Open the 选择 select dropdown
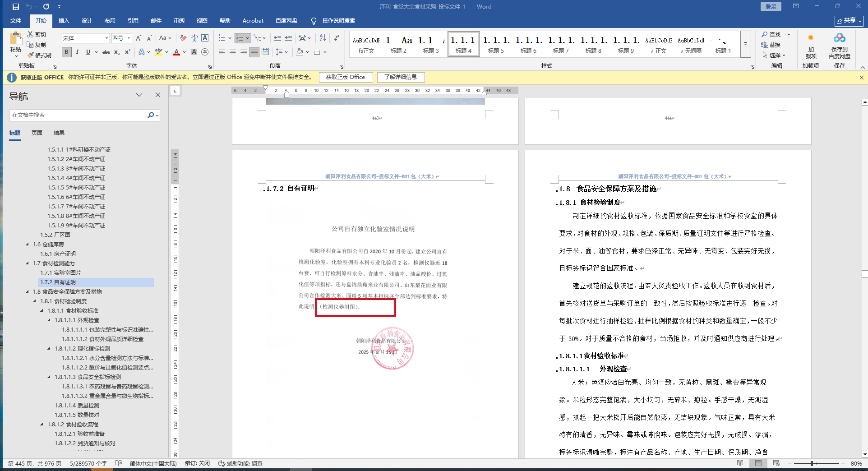The image size is (868, 471). [x=774, y=55]
